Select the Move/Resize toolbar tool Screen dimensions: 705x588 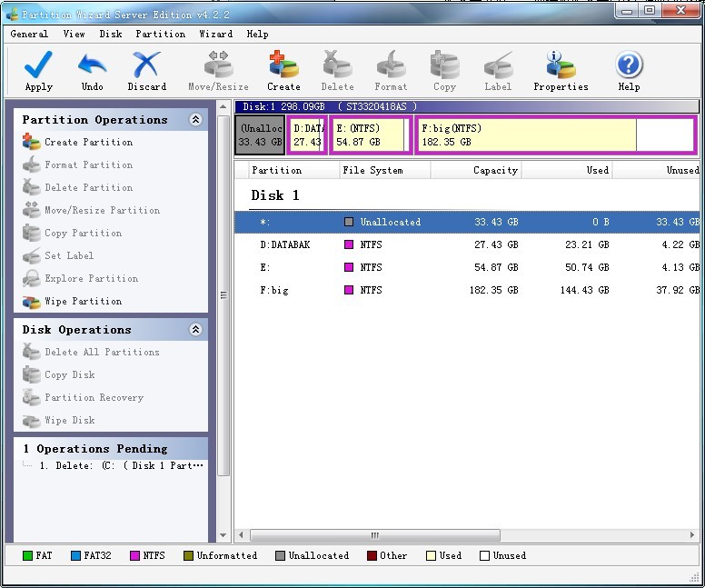pos(219,71)
